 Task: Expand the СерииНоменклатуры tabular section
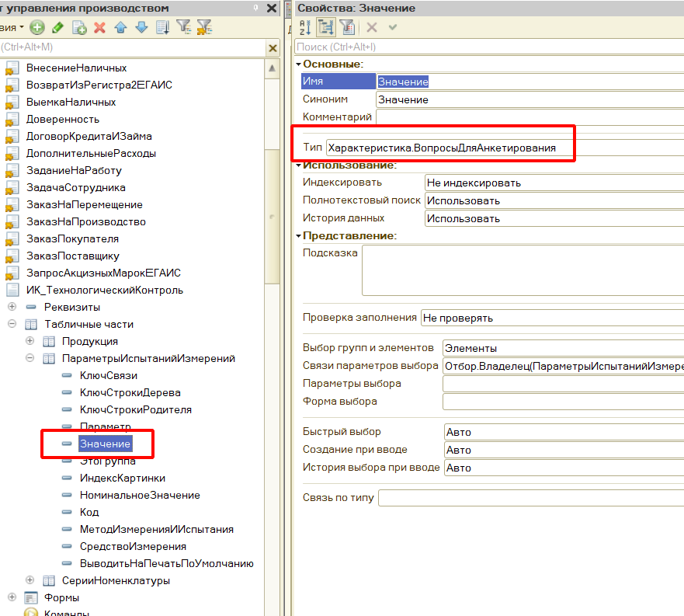coord(30,580)
